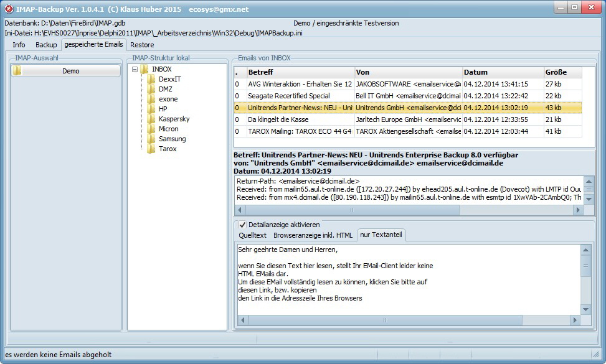Image resolution: width=606 pixels, height=364 pixels.
Task: Switch to Browseranzeige inkl. HTML tab
Action: coord(313,235)
